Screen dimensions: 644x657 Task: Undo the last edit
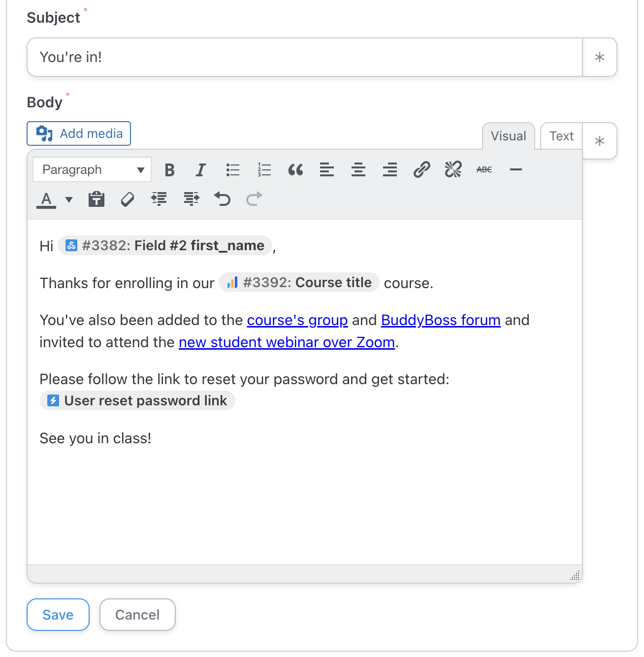223,199
